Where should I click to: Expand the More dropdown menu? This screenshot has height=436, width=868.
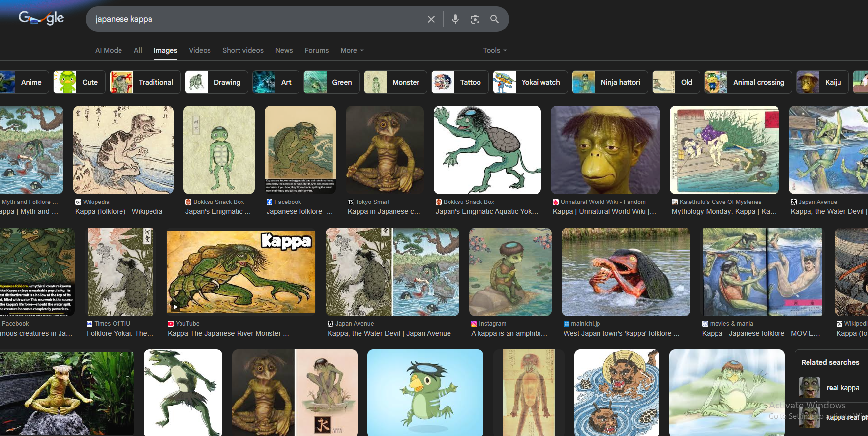(352, 50)
